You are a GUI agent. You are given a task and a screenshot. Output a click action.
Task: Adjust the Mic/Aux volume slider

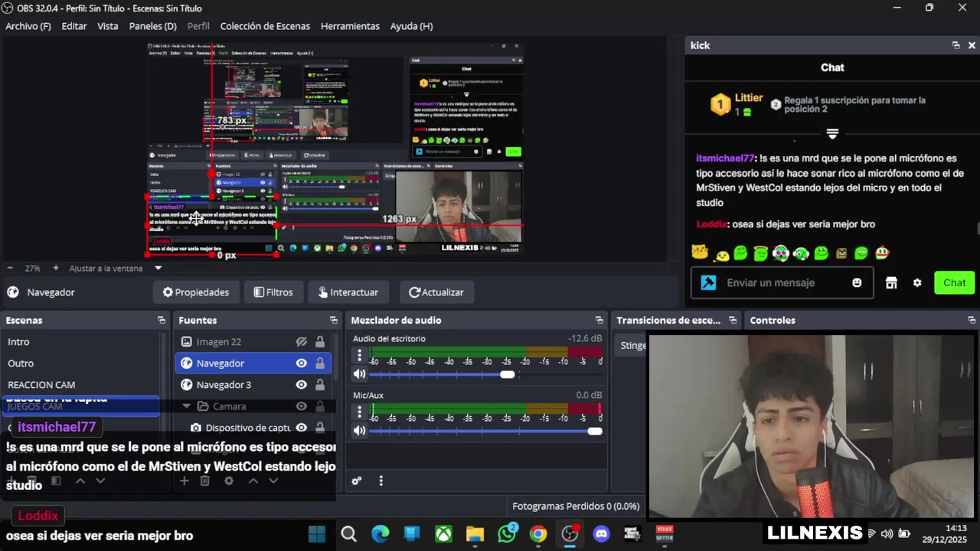pyautogui.click(x=595, y=431)
